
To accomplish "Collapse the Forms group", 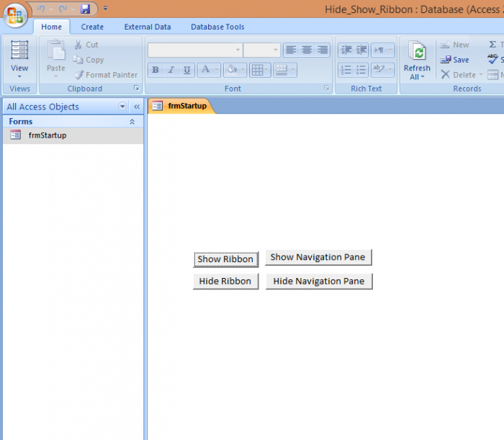I will tap(132, 122).
